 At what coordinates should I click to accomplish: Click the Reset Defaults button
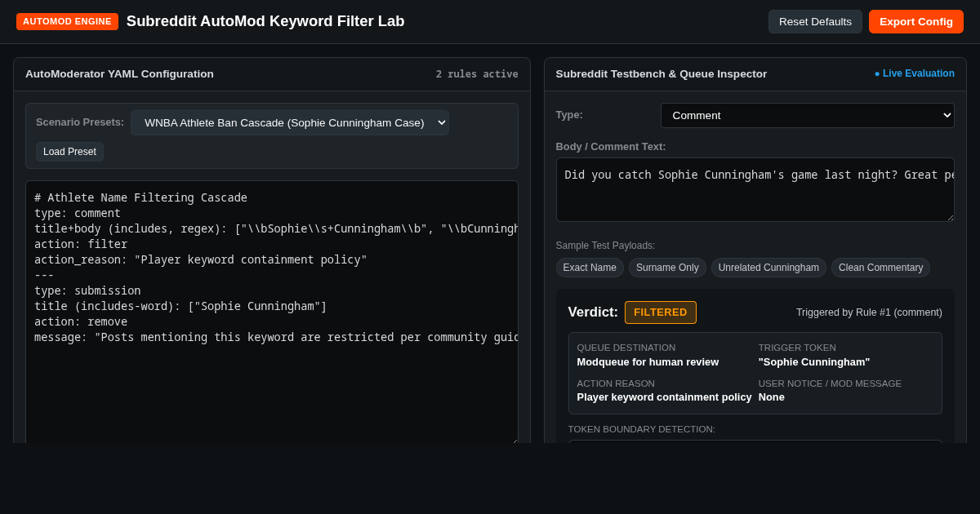tap(815, 21)
